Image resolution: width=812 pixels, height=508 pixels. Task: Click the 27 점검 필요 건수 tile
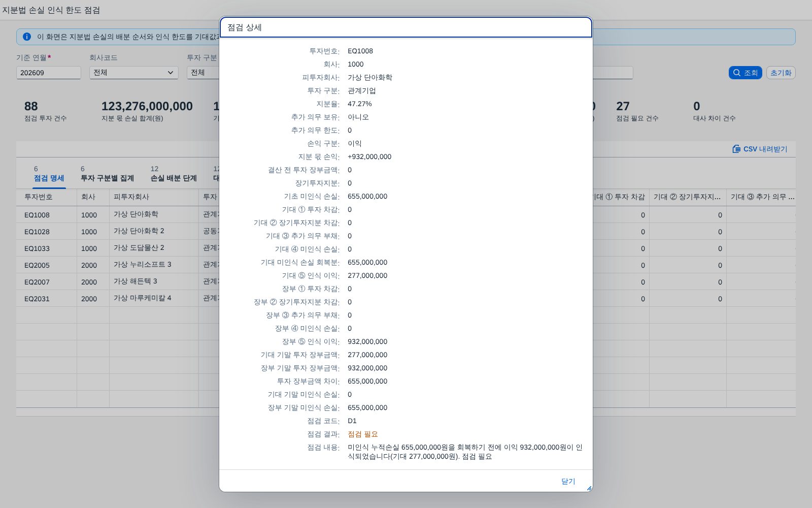coord(637,111)
